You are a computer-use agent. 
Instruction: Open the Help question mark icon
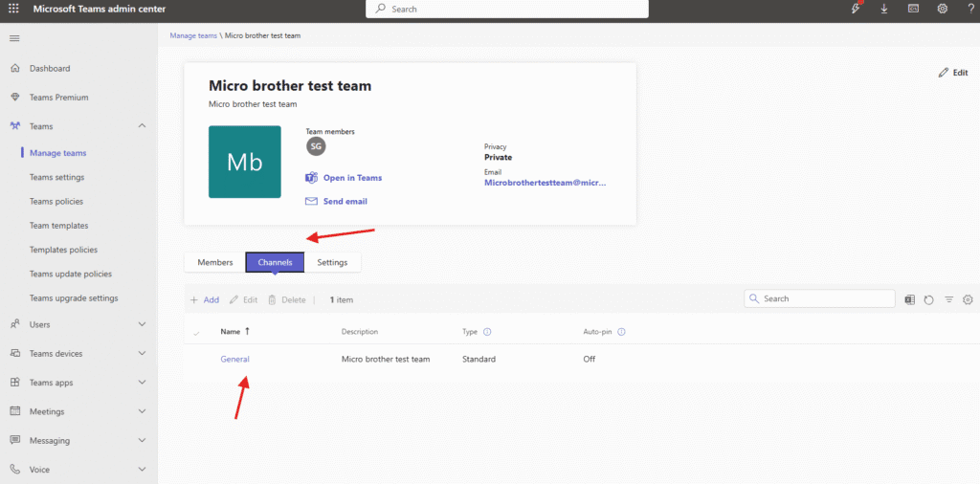(970, 9)
